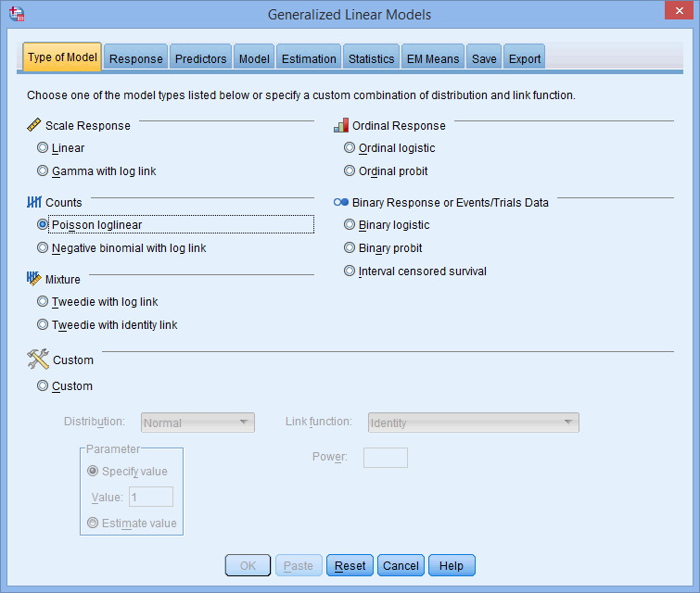The height and width of the screenshot is (593, 700).
Task: Click the Counts tally marks icon
Action: [x=34, y=202]
